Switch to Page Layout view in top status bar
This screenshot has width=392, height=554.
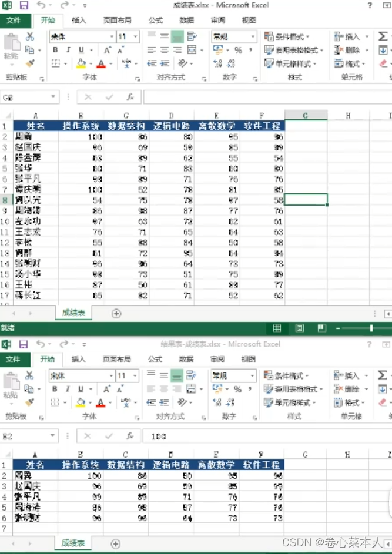point(299,328)
